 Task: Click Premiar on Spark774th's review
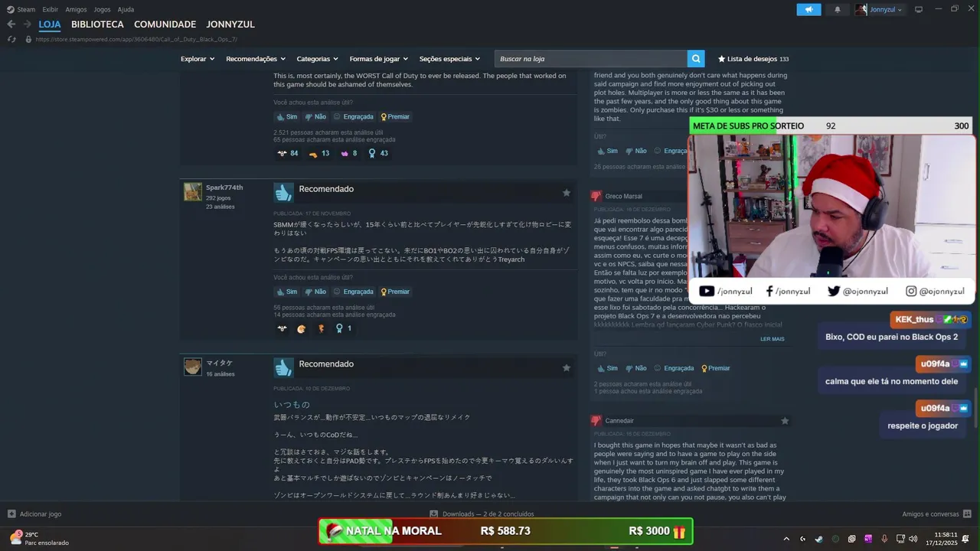click(395, 292)
